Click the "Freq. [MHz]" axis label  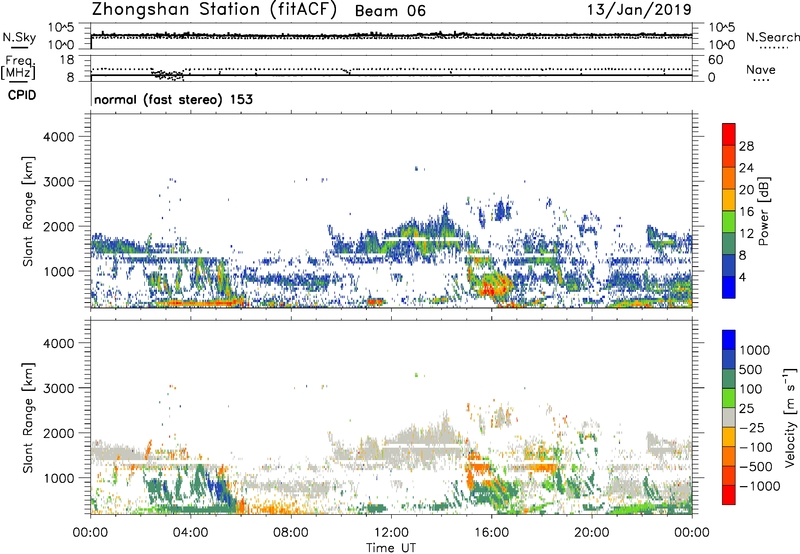click(19, 68)
